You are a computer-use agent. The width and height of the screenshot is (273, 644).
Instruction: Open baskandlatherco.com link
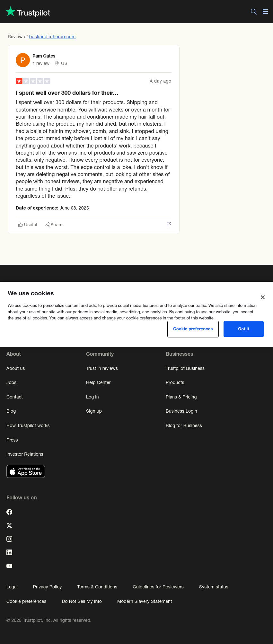[x=52, y=37]
